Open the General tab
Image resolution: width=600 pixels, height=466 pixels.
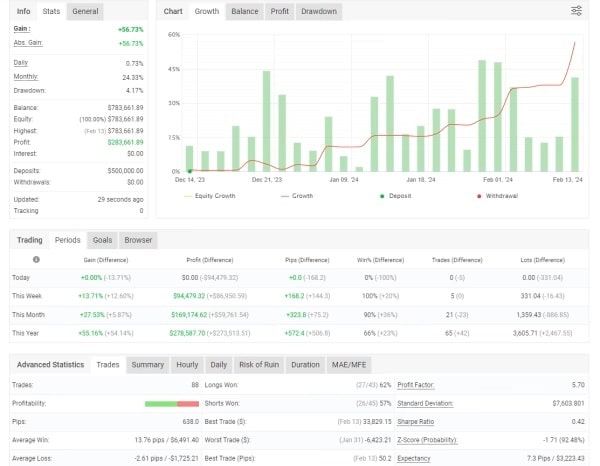tap(85, 11)
